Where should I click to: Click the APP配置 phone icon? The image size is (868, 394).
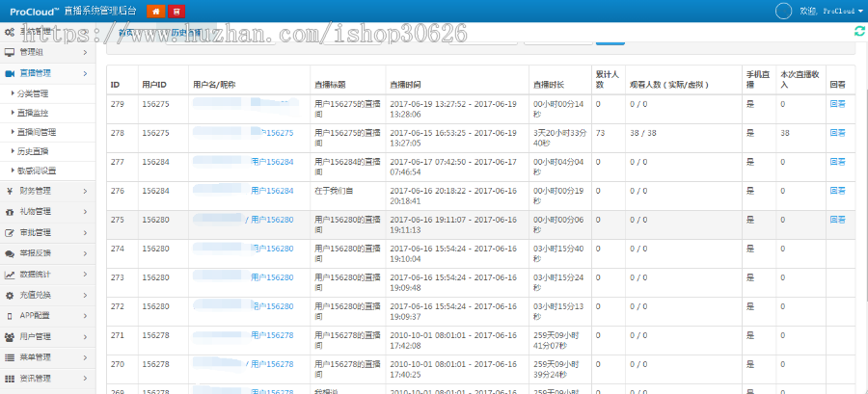(10, 316)
